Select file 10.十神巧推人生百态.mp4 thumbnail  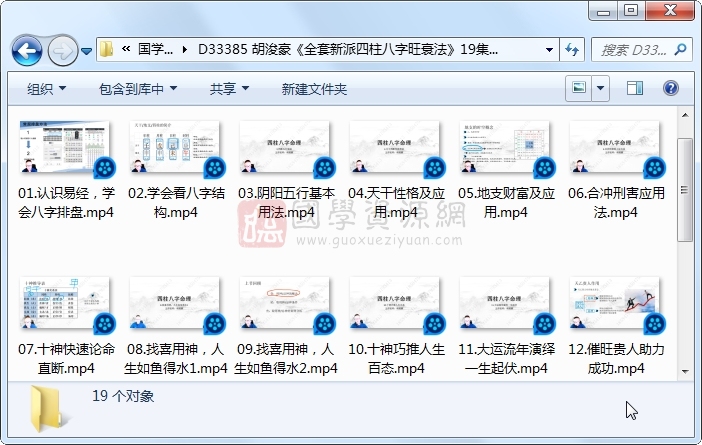395,304
